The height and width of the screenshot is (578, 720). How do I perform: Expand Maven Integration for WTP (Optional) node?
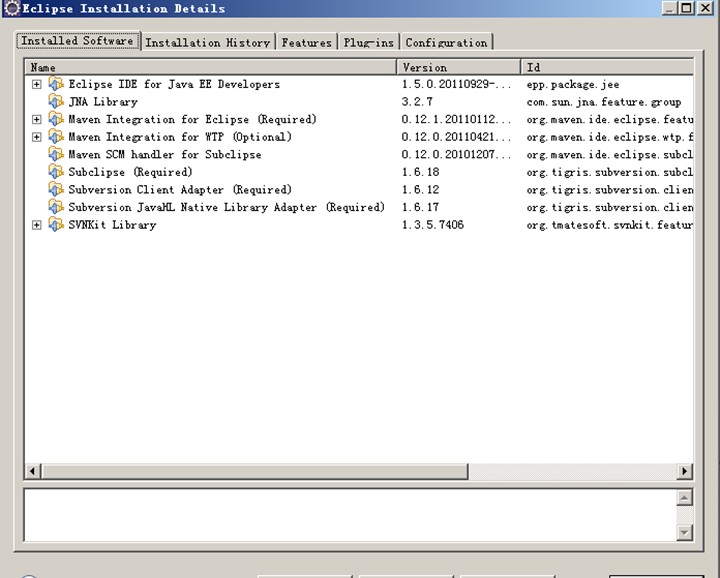click(37, 137)
